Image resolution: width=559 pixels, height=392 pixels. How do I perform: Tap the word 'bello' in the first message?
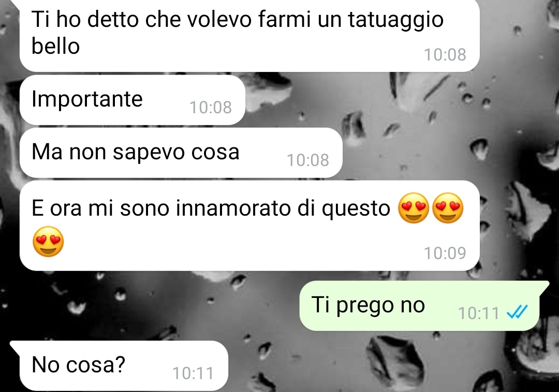click(55, 46)
